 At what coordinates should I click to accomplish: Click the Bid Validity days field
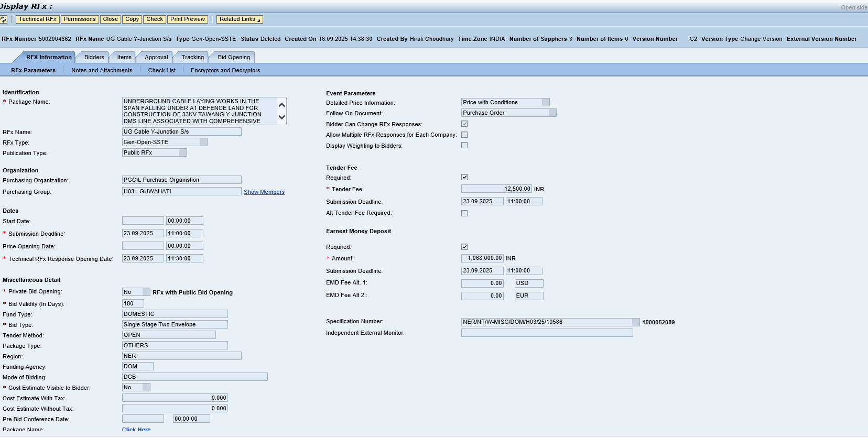(x=133, y=304)
